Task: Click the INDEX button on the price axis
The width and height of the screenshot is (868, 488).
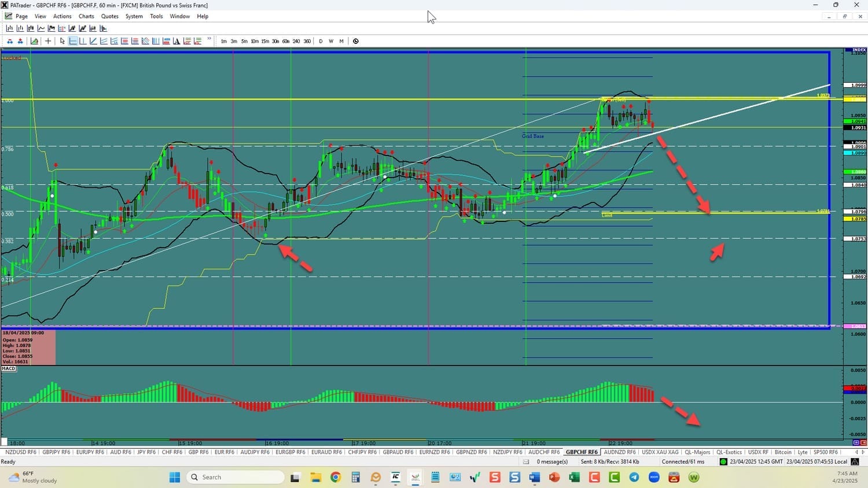Action: click(859, 50)
